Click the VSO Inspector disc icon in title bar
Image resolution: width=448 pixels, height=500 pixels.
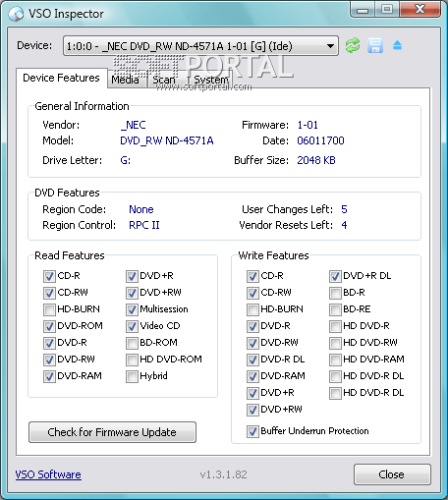(16, 14)
